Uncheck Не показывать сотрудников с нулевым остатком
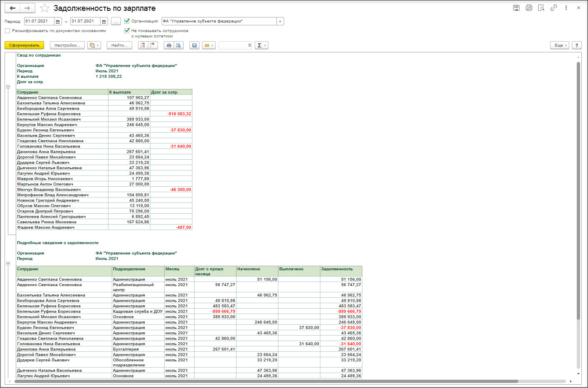Image resolution: width=588 pixels, height=388 pixels. click(x=127, y=30)
